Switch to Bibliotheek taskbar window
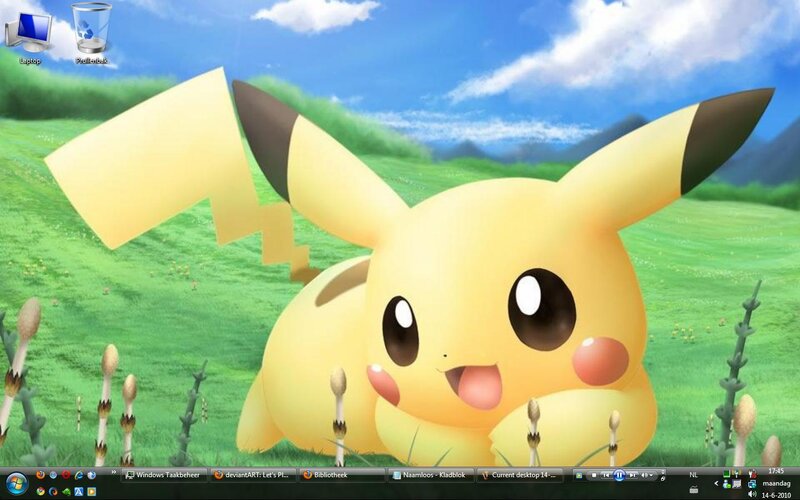The height and width of the screenshot is (500, 800). click(x=341, y=475)
